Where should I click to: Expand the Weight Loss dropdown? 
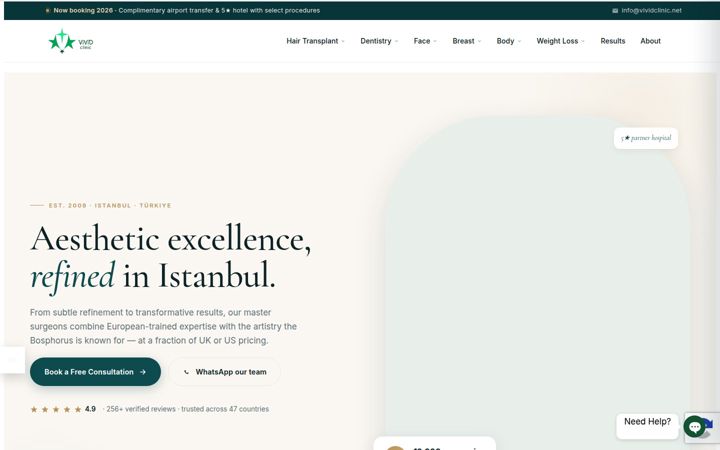560,41
